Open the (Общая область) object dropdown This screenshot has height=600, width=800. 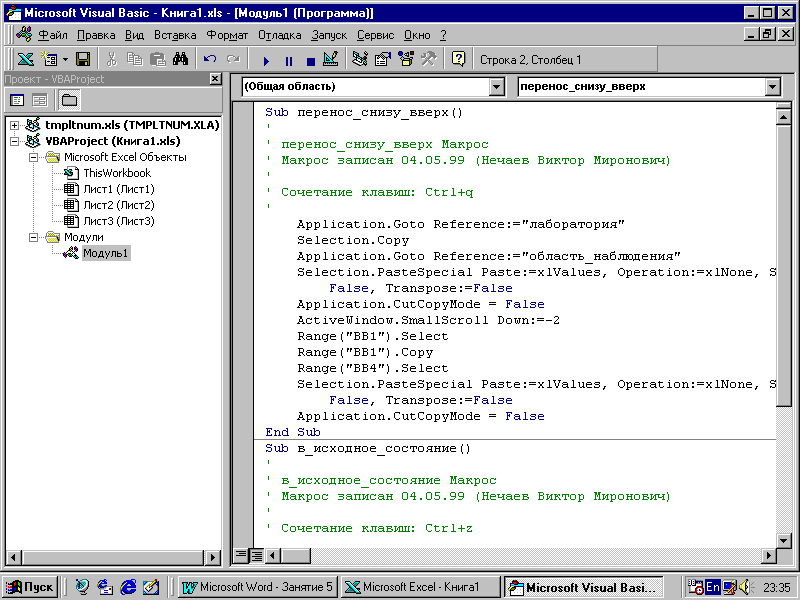click(496, 87)
